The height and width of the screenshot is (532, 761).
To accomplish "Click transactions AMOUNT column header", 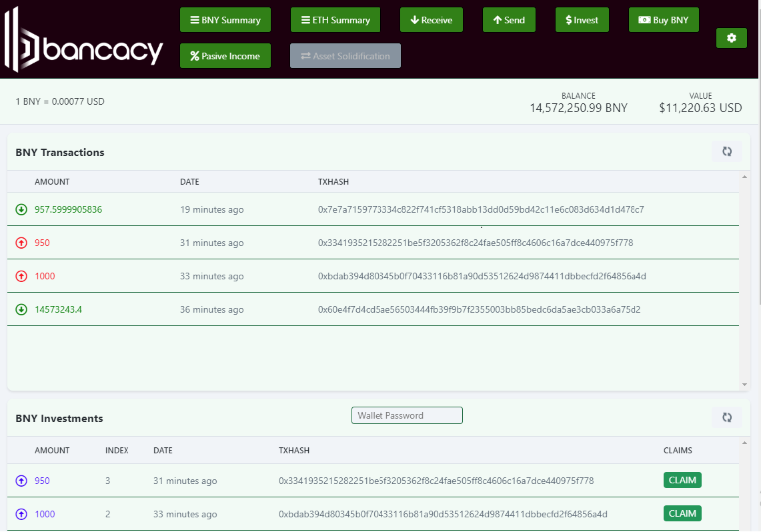I will (x=52, y=181).
